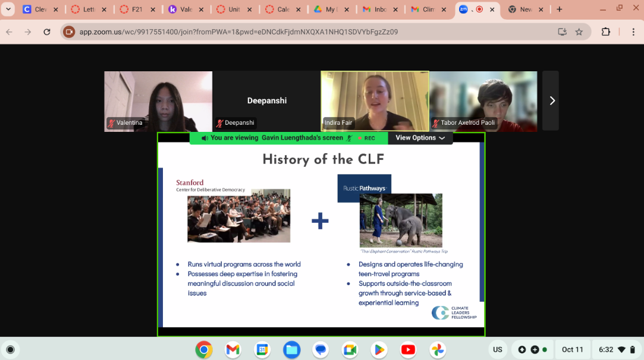Switch to the Inbox Gmail tab
Screen dimensions: 644x360
point(375,9)
